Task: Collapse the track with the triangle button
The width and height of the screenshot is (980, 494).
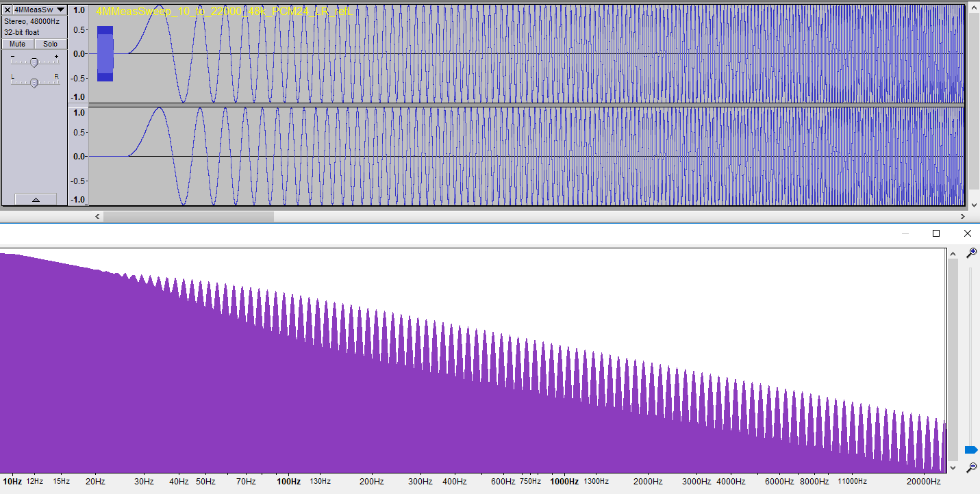Action: (36, 199)
